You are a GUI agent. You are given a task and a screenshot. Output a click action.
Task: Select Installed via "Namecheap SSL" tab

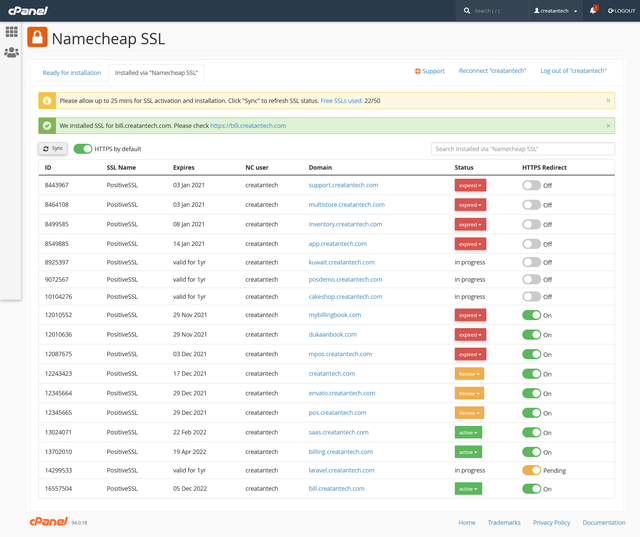tap(156, 73)
